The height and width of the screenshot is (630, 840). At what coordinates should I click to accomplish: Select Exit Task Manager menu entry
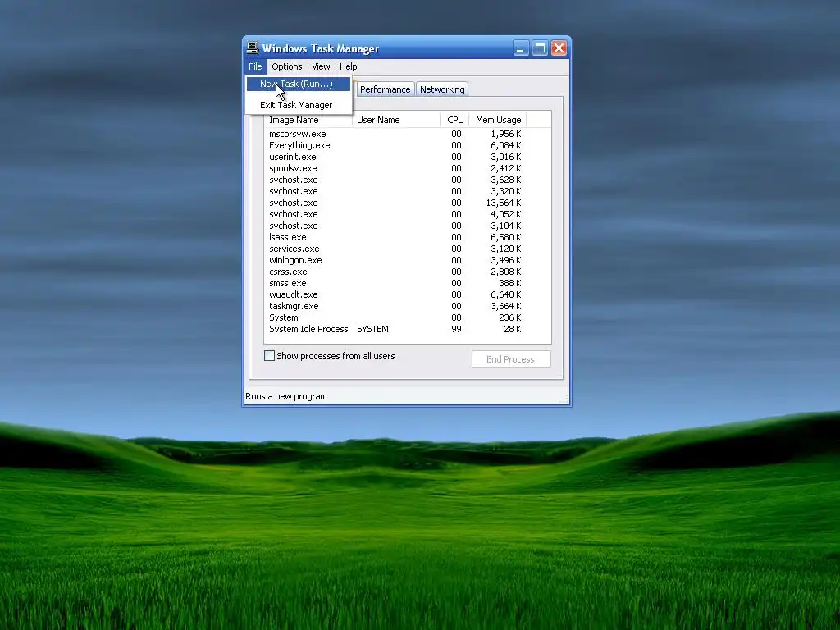tap(299, 105)
